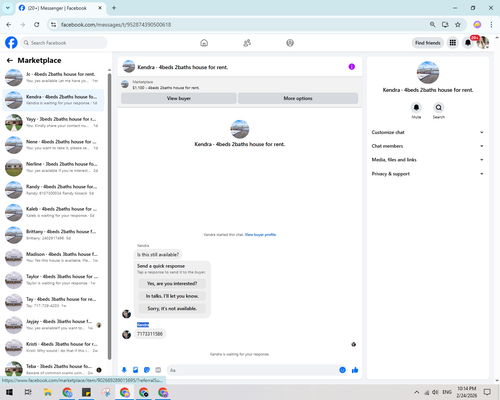Record a voice clip with microphone icon

(124, 370)
